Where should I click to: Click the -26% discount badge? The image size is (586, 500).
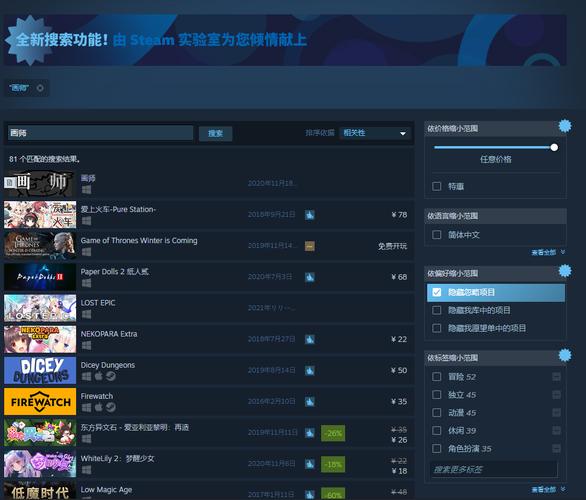click(333, 433)
